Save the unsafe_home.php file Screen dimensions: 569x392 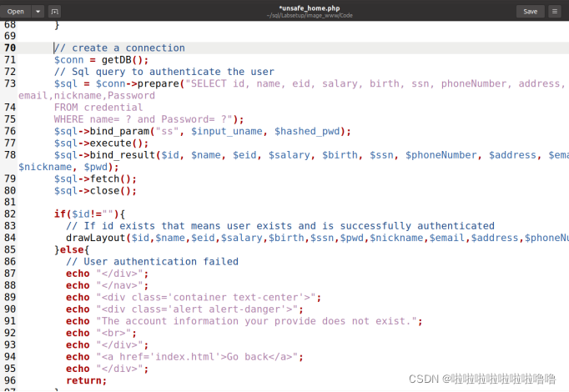tap(531, 11)
